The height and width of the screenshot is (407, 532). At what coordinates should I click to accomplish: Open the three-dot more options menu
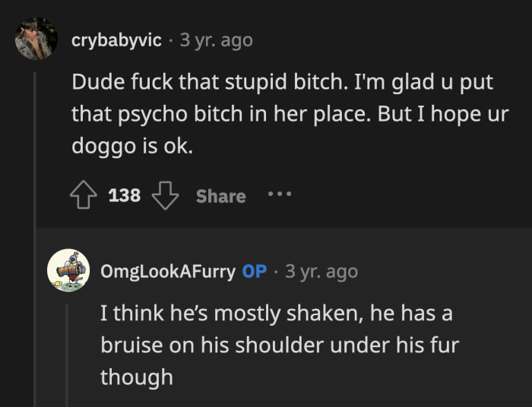[x=279, y=194]
